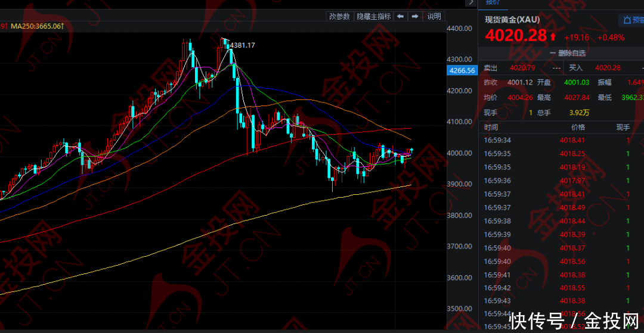
Task: Select the MA250:3665.06 indicator label
Action: coord(36,26)
